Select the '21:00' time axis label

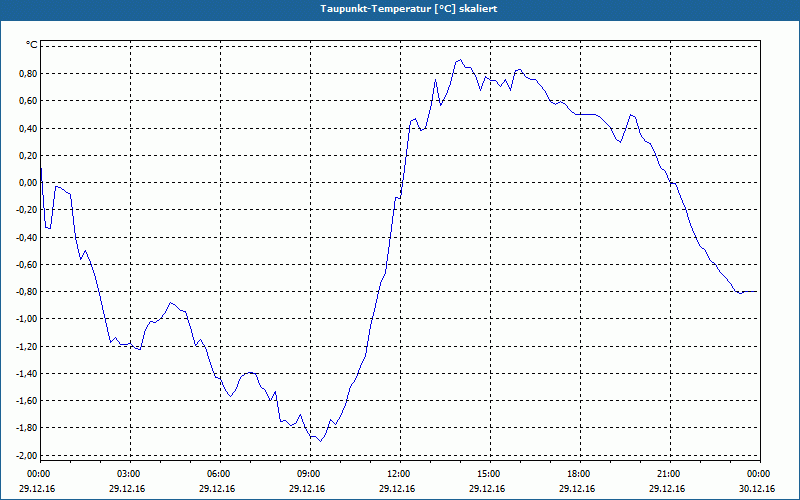click(667, 474)
